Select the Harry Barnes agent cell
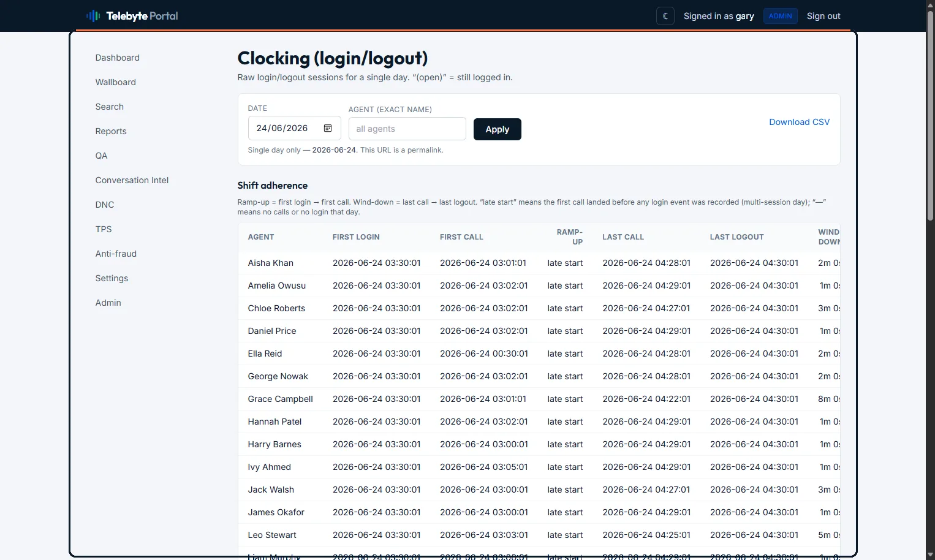 [x=274, y=444]
